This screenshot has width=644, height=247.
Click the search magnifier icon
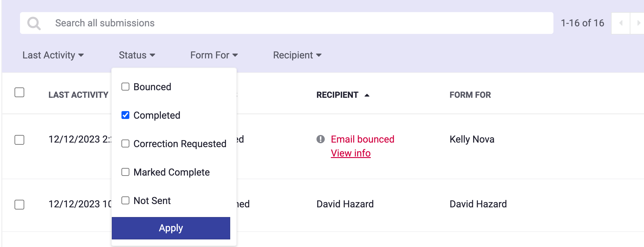tap(34, 23)
